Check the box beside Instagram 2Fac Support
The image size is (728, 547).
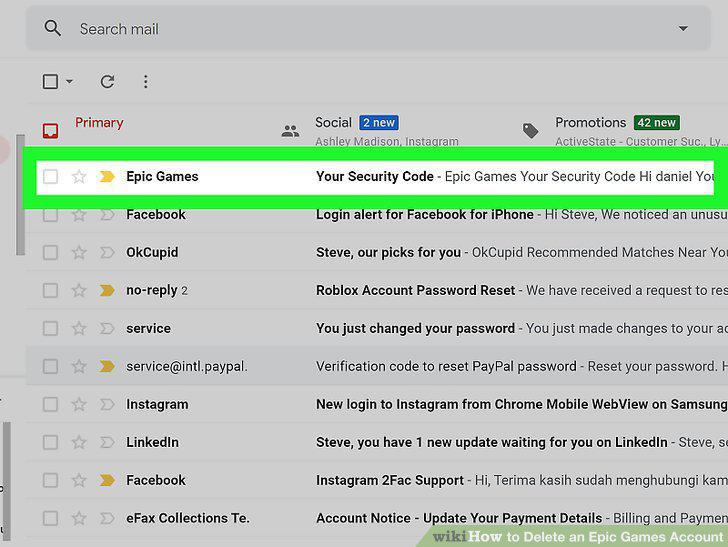50,480
